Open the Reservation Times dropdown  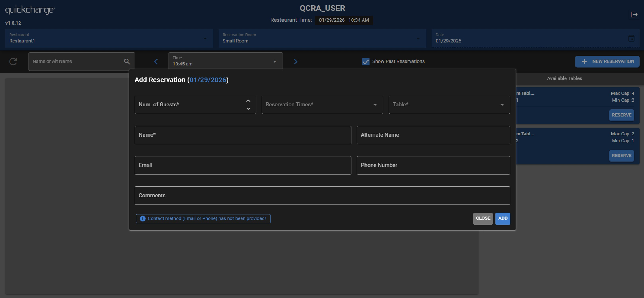(x=322, y=105)
